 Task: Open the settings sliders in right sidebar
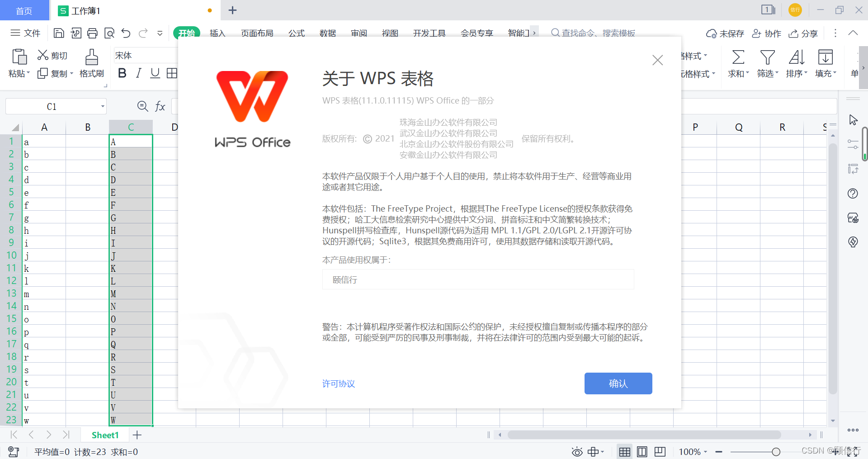click(x=853, y=144)
